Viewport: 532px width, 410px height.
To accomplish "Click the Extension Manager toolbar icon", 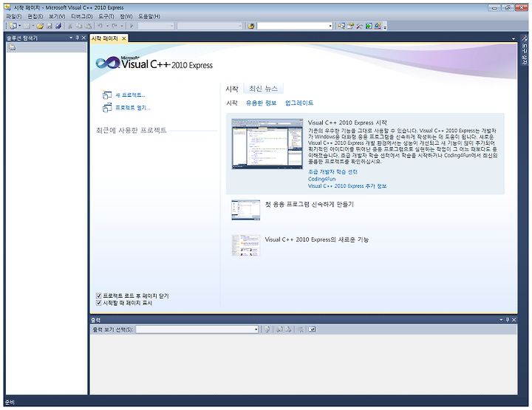I will 378,26.
